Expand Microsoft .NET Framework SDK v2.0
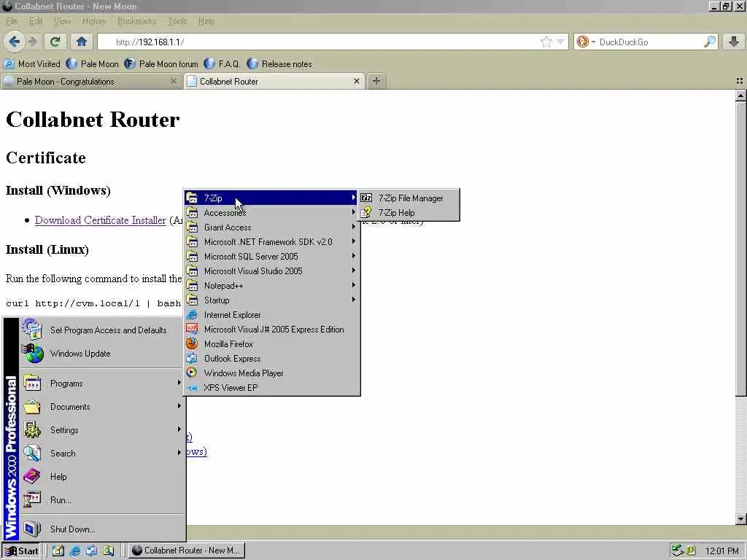 271,242
